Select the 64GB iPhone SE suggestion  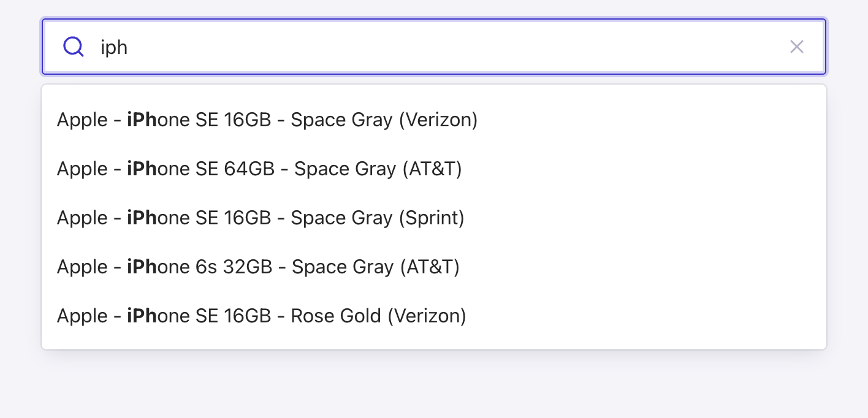(x=259, y=169)
